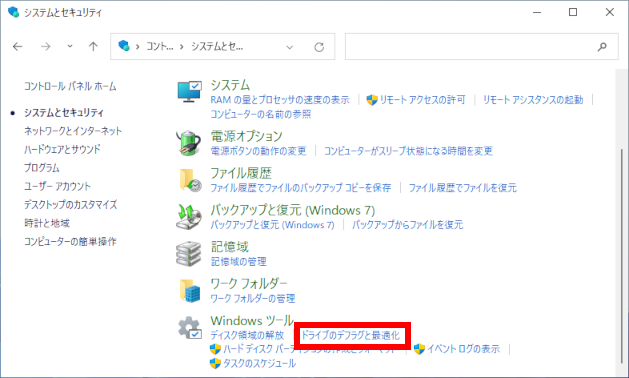Click the shield icon beside タスクのスケジュール
Viewport: 629px width, 378px height.
pyautogui.click(x=215, y=364)
